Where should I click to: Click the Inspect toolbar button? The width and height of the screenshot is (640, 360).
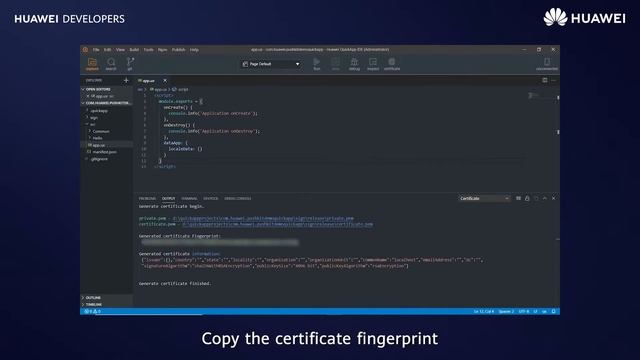tap(373, 64)
